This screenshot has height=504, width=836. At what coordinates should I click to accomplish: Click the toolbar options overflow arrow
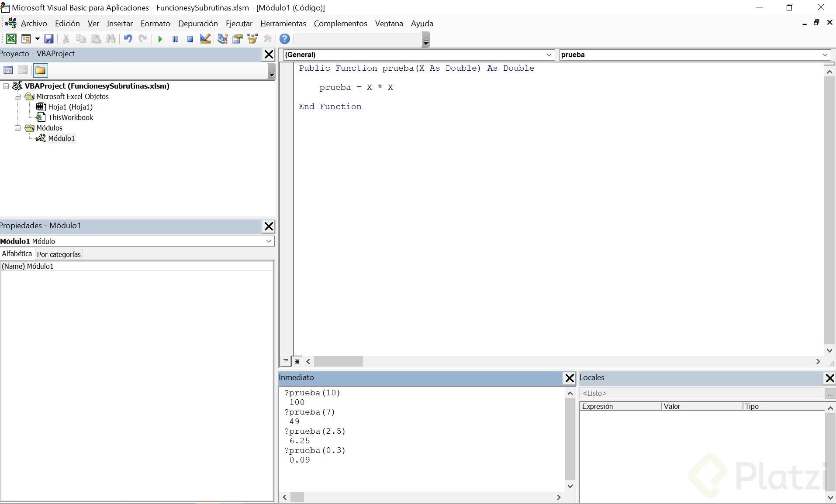[426, 40]
